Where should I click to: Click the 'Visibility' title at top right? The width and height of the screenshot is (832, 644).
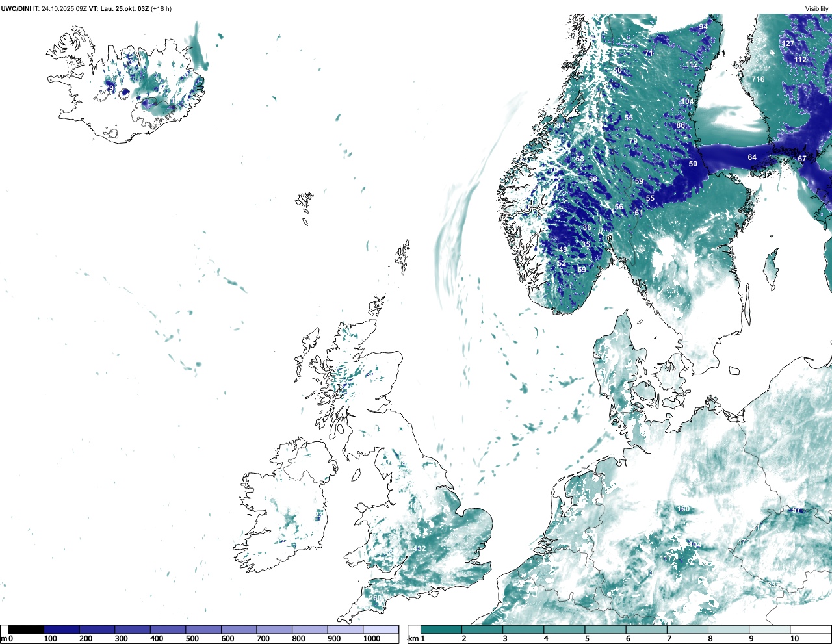point(817,8)
